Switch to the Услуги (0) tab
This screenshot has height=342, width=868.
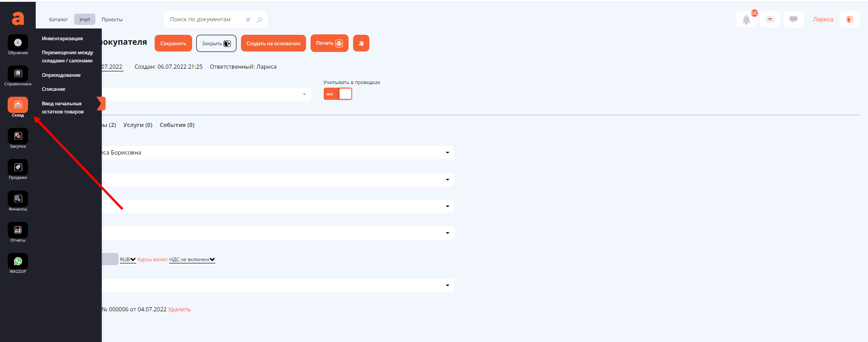[x=138, y=125]
